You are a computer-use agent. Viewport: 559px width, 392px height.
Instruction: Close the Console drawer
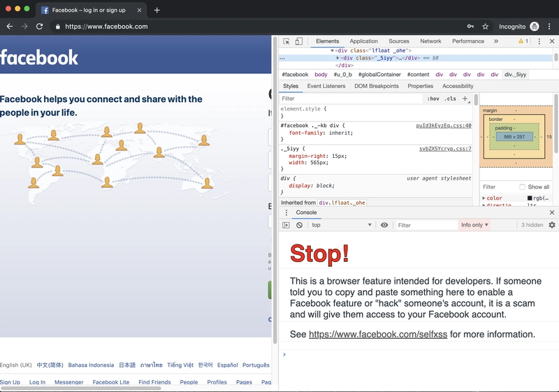pos(552,212)
